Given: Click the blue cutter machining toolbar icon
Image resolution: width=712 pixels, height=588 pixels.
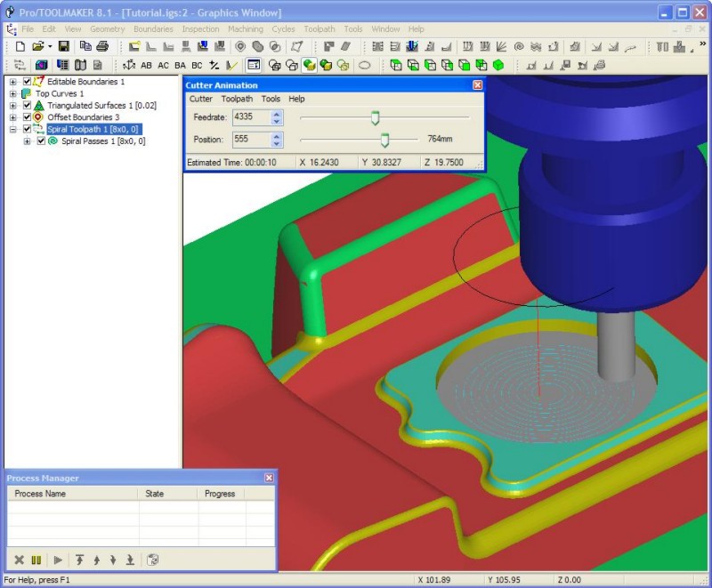Looking at the screenshot, I should click(412, 46).
